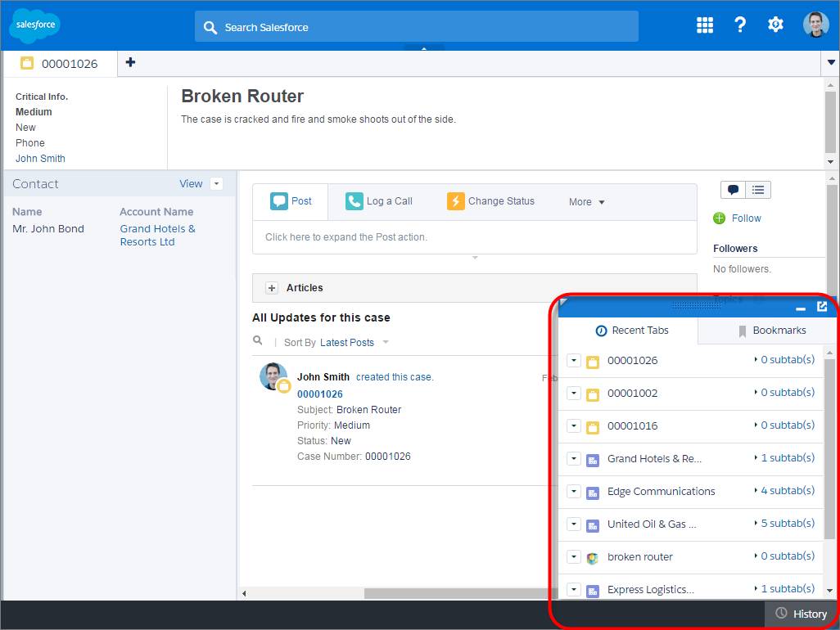Screen dimensions: 840x630
Task: Click the case icon beside 00001016
Action: [x=593, y=427]
